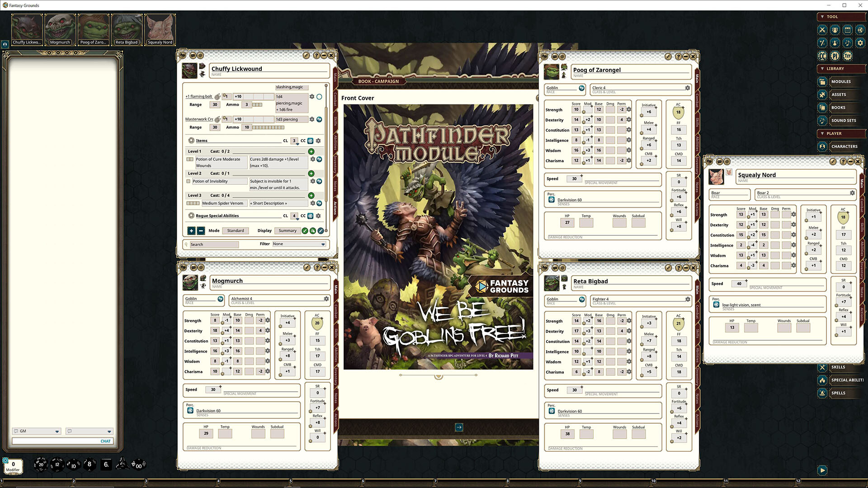The width and height of the screenshot is (868, 488).
Task: Open the Filter dropdown on Chuffy's sheet
Action: [298, 244]
